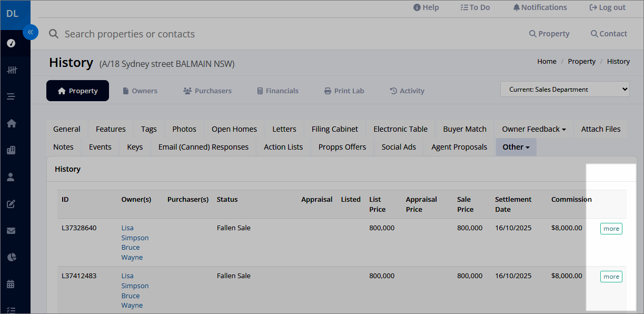Switch to the Owners tab

point(140,91)
